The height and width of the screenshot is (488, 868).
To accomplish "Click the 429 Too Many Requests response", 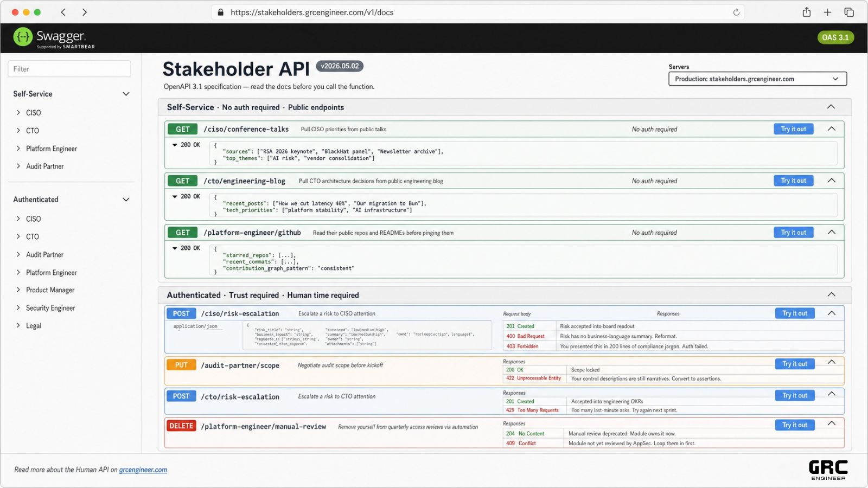I will tap(532, 410).
